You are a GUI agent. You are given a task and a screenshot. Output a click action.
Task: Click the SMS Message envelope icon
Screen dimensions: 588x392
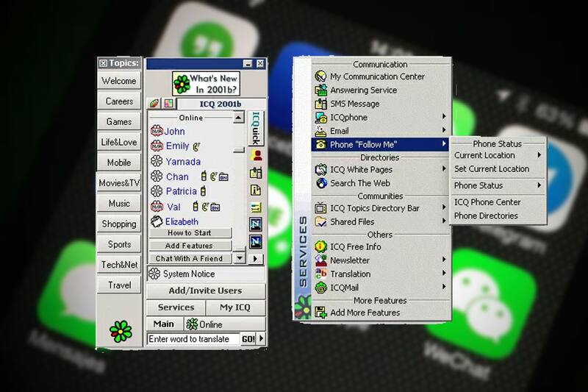tap(320, 104)
